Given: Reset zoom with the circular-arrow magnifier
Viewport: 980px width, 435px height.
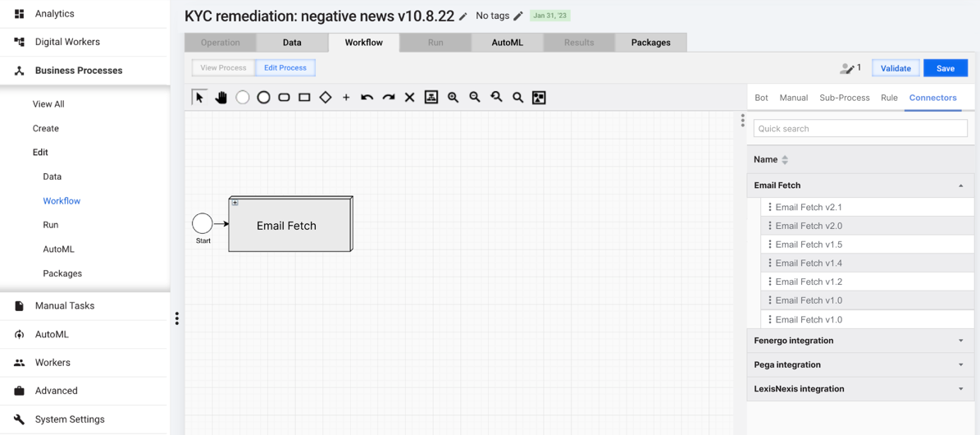Looking at the screenshot, I should pos(496,97).
